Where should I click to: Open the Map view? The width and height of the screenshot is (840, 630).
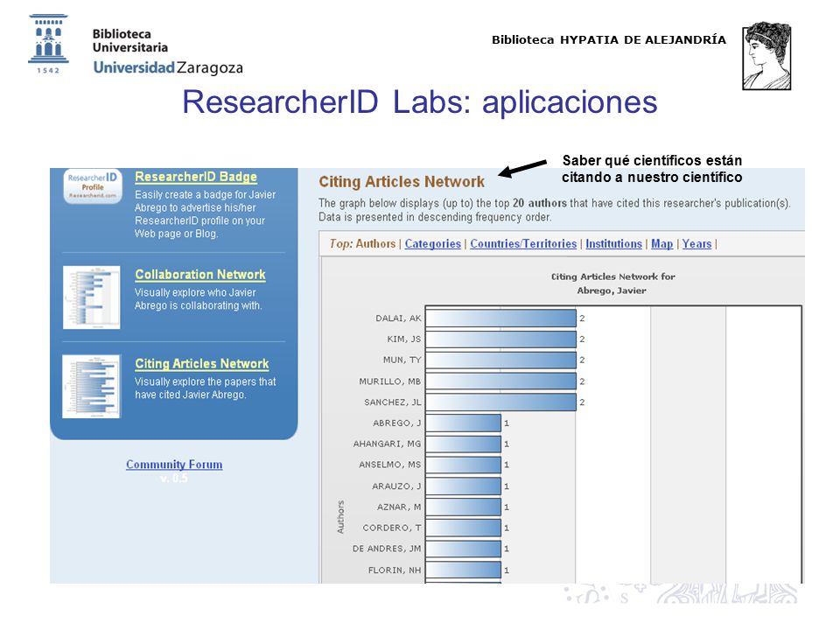click(662, 244)
